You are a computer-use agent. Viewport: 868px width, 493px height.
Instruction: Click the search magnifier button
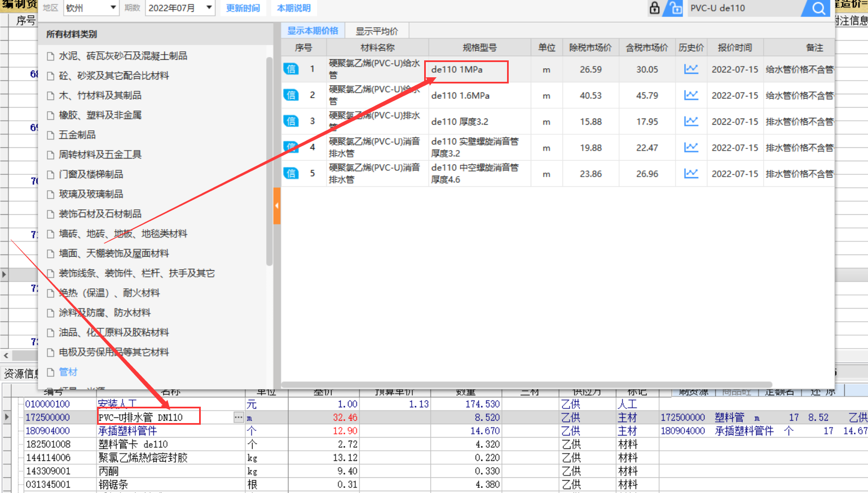click(818, 8)
